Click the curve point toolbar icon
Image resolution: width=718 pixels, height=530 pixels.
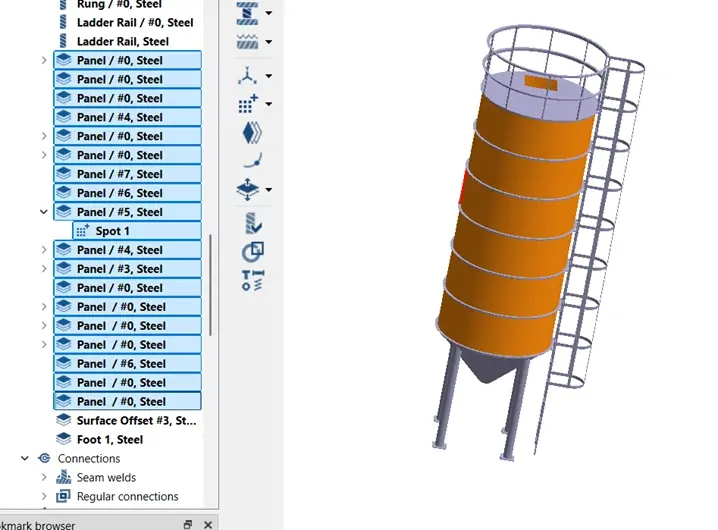pyautogui.click(x=251, y=159)
